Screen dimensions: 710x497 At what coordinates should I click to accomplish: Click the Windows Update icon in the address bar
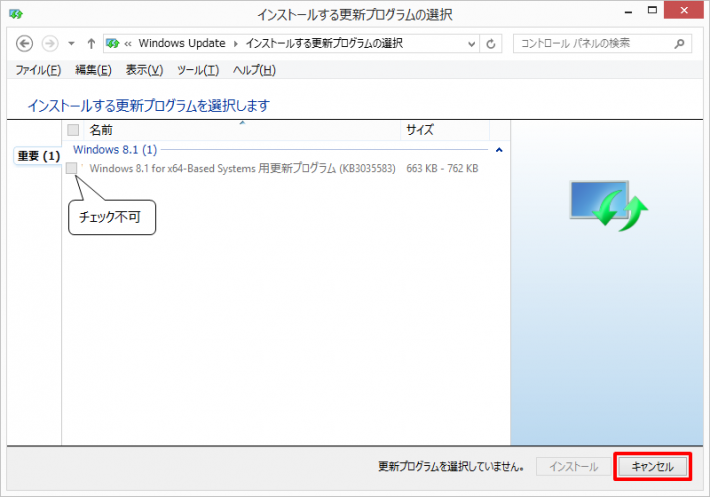(112, 43)
